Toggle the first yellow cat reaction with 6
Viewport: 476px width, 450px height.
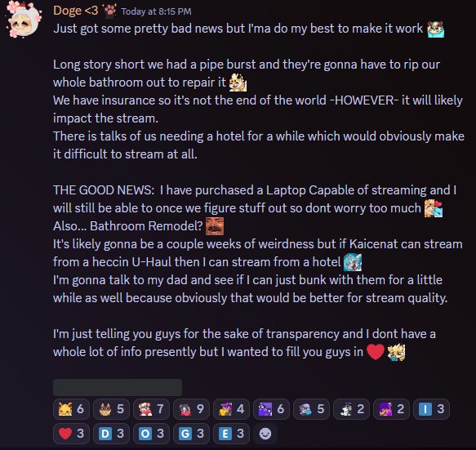click(71, 409)
